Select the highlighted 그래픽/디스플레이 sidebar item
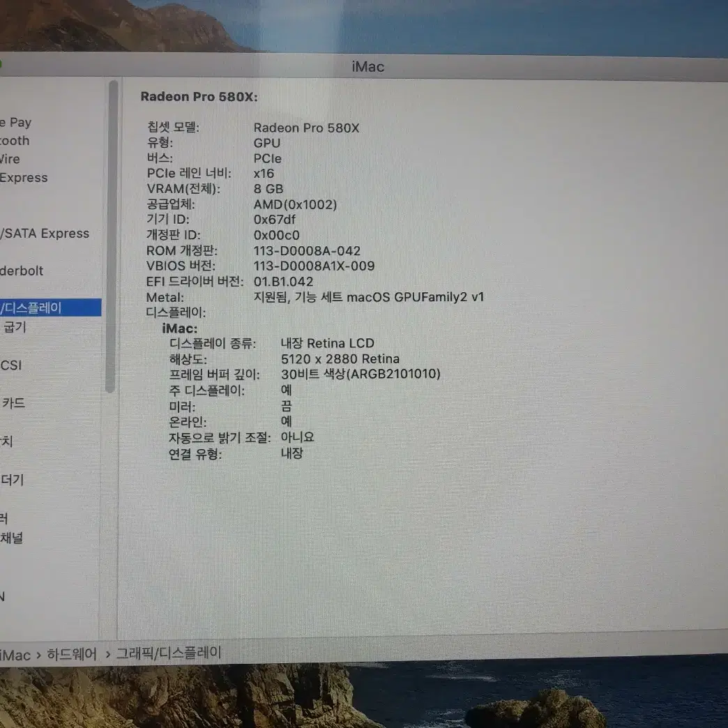This screenshot has width=728, height=728. click(50, 308)
